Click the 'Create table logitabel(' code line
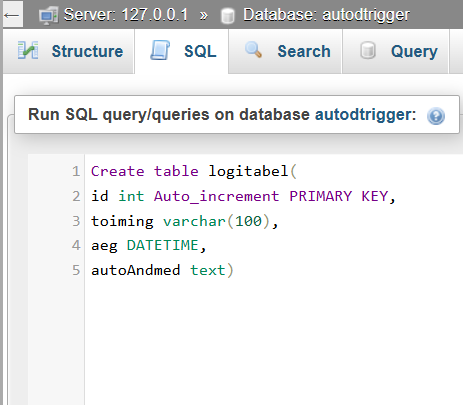The height and width of the screenshot is (405, 463). coord(194,171)
